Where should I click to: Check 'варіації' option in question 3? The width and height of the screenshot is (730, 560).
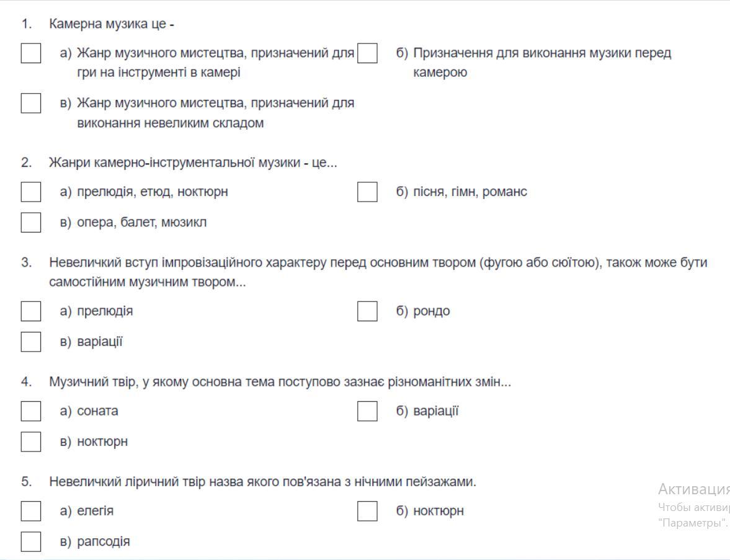(x=31, y=342)
